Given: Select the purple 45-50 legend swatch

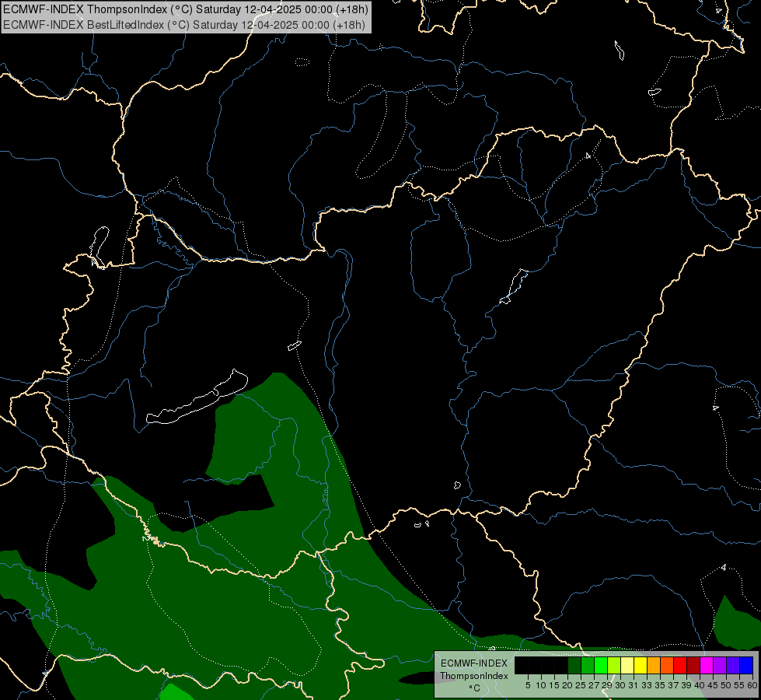Looking at the screenshot, I should coord(720,665).
